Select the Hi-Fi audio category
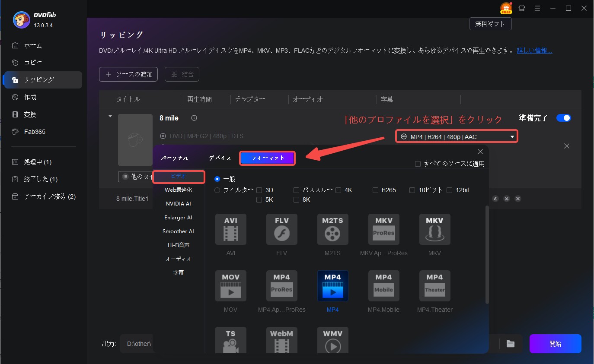Image resolution: width=594 pixels, height=364 pixels. pos(179,245)
